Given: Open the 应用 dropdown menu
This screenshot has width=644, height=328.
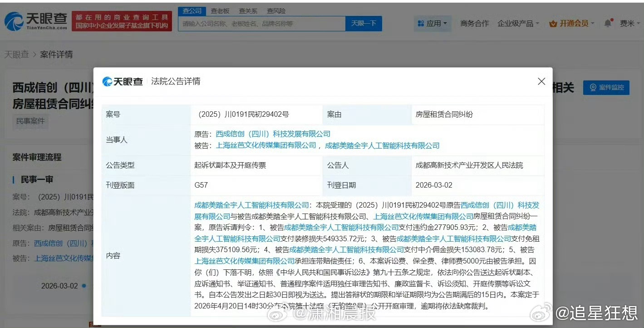Looking at the screenshot, I should point(433,23).
